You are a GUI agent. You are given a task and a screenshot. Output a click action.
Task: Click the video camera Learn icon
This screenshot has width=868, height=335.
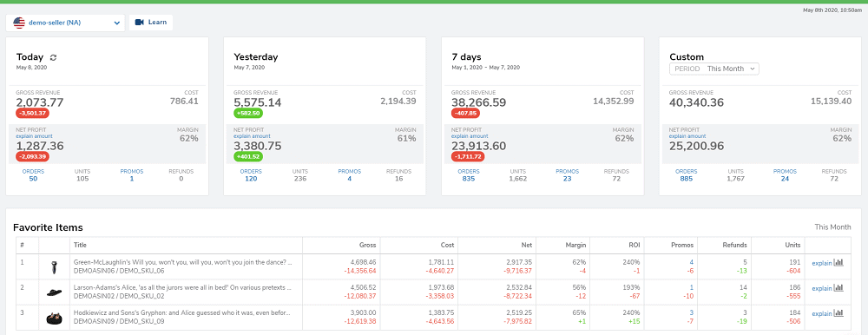pos(140,23)
